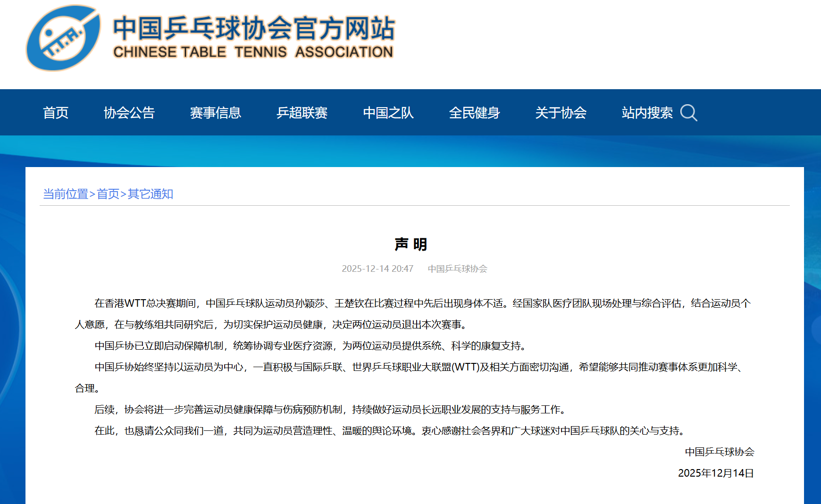Click the 2025年12月14日 date at article end

715,473
